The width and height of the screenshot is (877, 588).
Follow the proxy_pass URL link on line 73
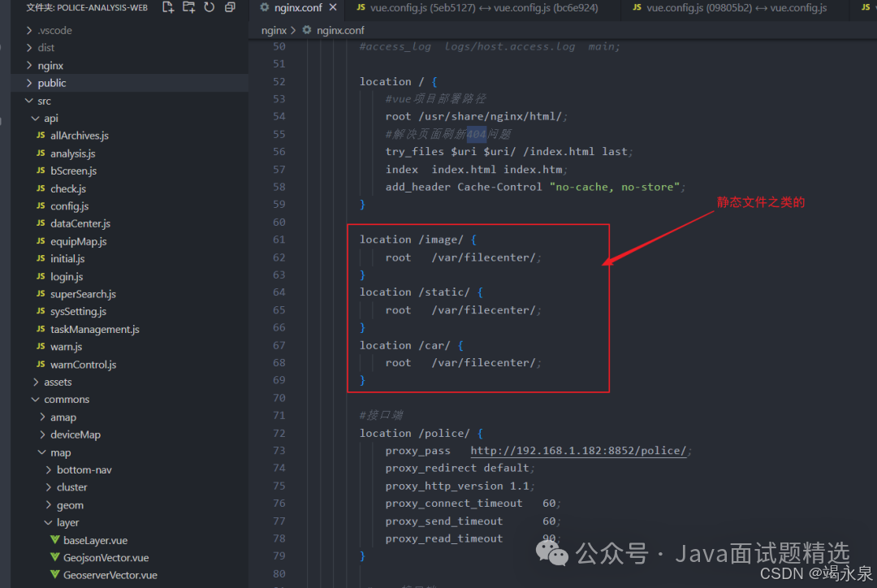tap(578, 451)
